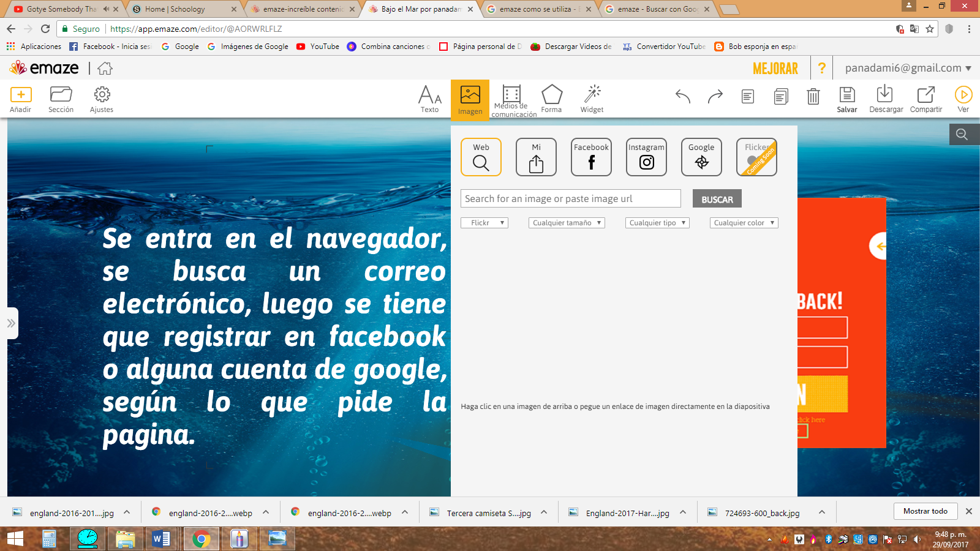Choose Google image source
Image resolution: width=980 pixels, height=551 pixels.
click(x=701, y=157)
